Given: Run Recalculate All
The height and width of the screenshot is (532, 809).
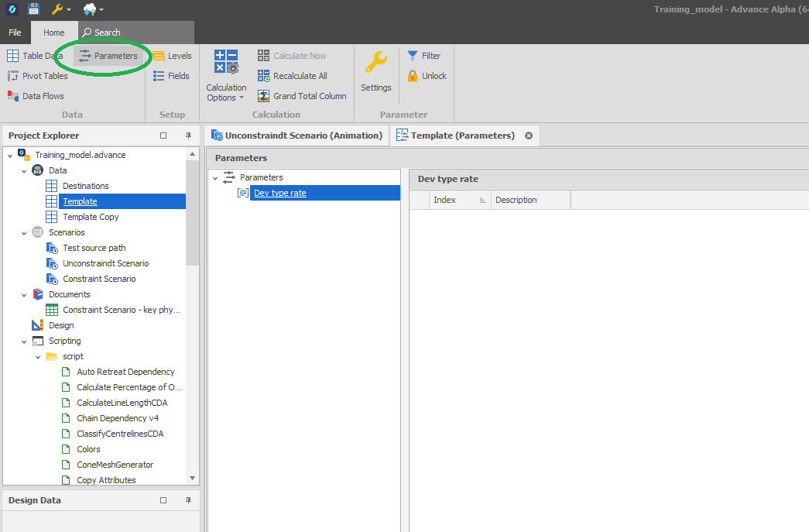Looking at the screenshot, I should click(293, 76).
